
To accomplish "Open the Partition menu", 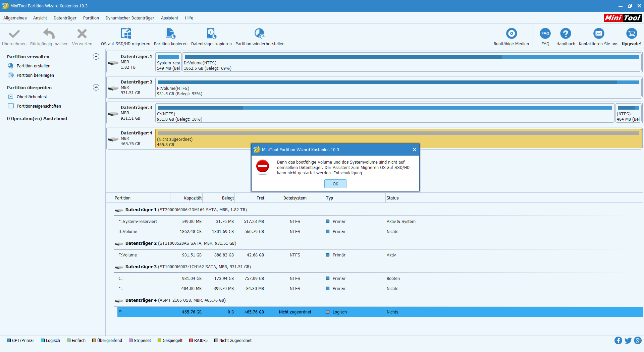I will pyautogui.click(x=91, y=18).
